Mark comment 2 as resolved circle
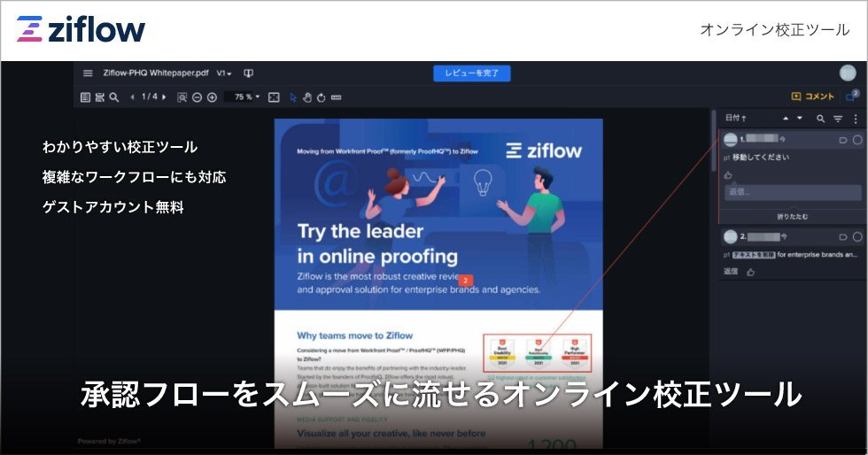The image size is (868, 455). 856,237
